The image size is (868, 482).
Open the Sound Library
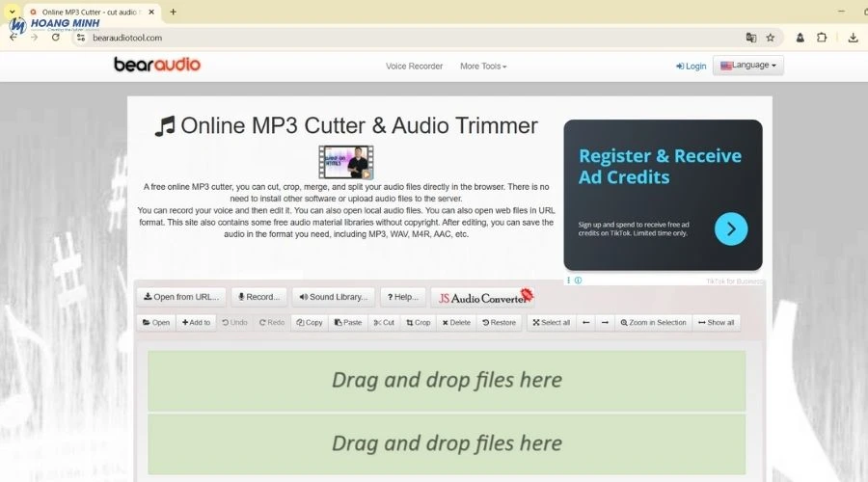point(333,297)
